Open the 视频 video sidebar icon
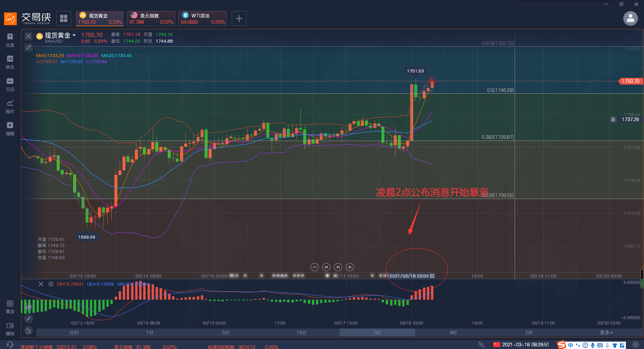 (10, 129)
